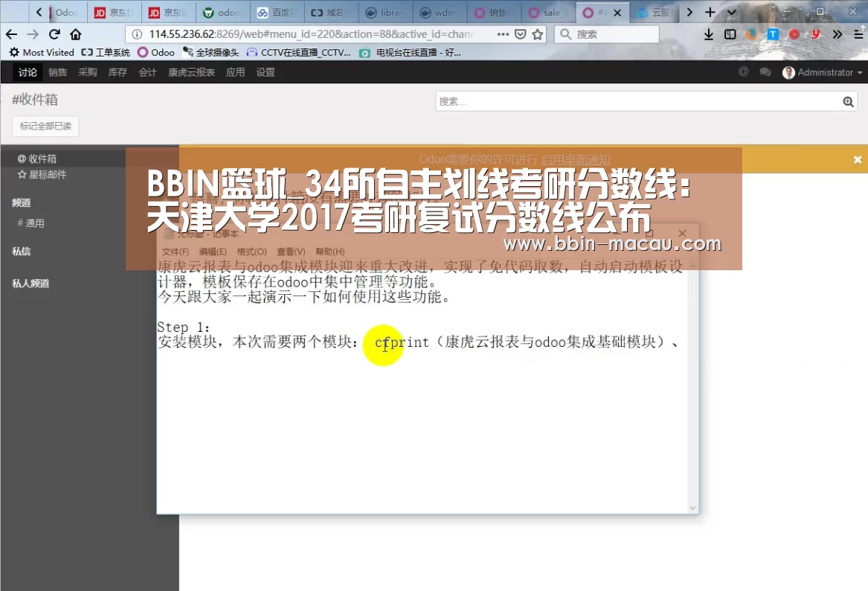Go back with the browser back arrow
This screenshot has width=868, height=591.
[x=12, y=34]
